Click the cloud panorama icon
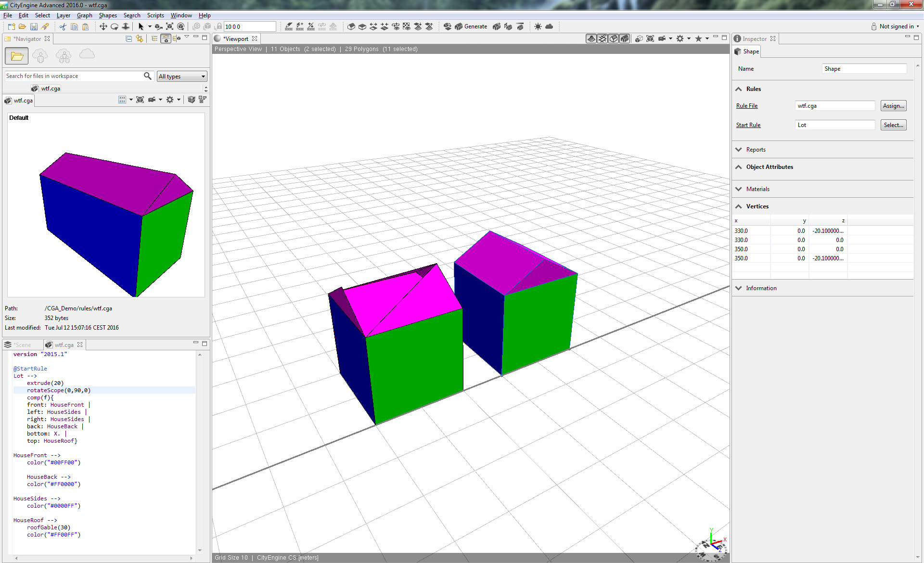The image size is (924, 563). point(549,26)
